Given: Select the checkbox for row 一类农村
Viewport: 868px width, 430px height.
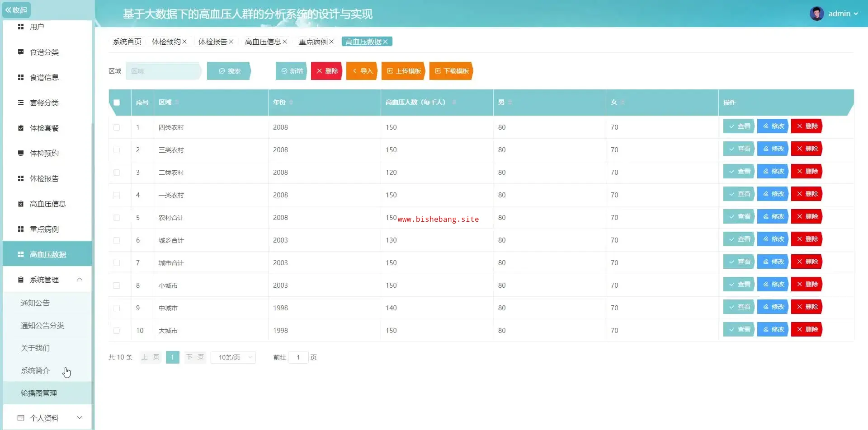Looking at the screenshot, I should tap(117, 195).
